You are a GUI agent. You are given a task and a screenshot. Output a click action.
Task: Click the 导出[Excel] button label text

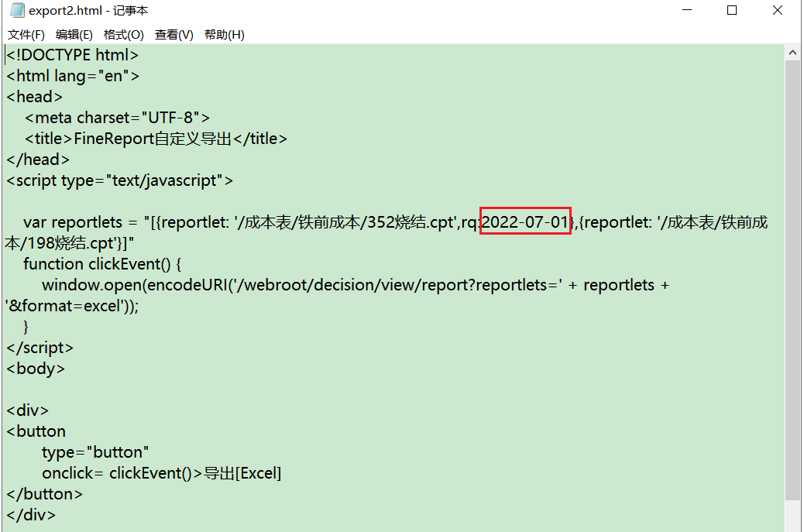[242, 473]
